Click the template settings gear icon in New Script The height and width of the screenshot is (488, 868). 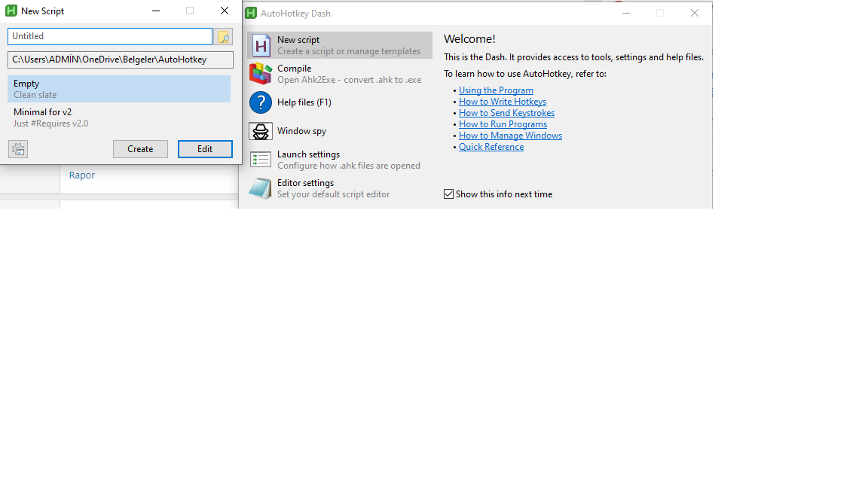18,149
